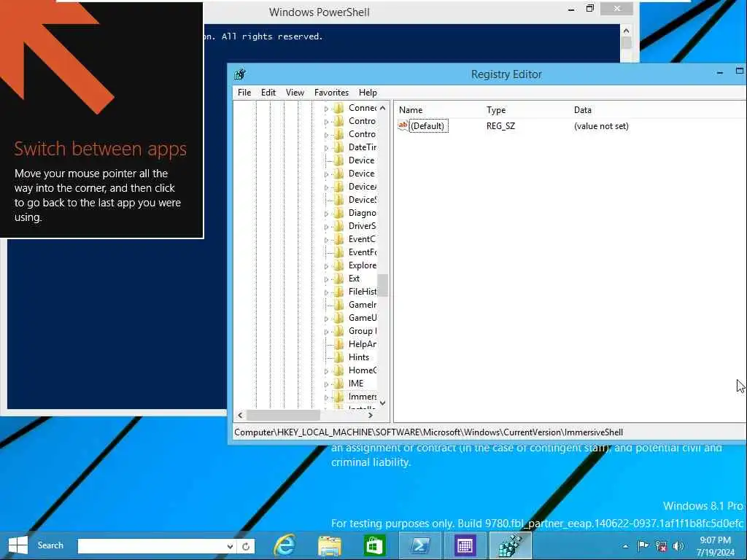Expand the Ext key in tree
The image size is (747, 560).
click(326, 279)
